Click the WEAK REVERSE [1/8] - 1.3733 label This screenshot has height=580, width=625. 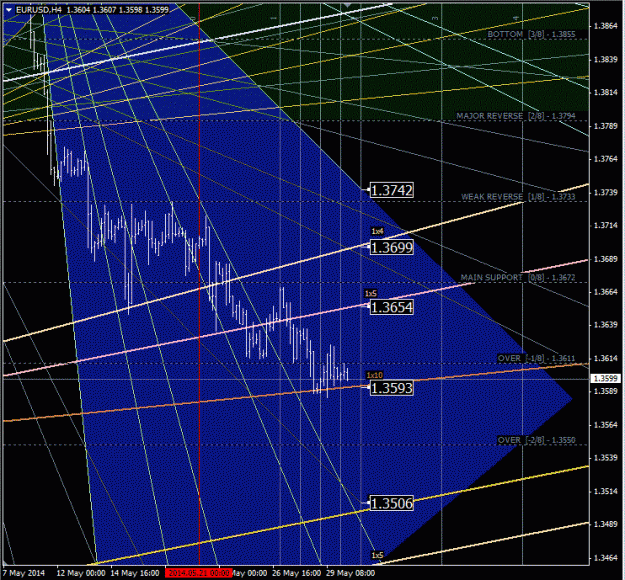click(x=518, y=197)
